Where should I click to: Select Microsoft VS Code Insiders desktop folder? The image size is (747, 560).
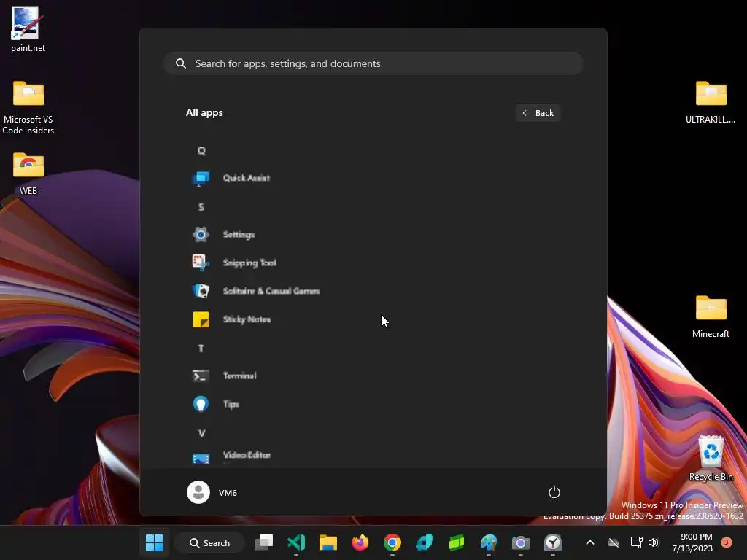pyautogui.click(x=28, y=108)
